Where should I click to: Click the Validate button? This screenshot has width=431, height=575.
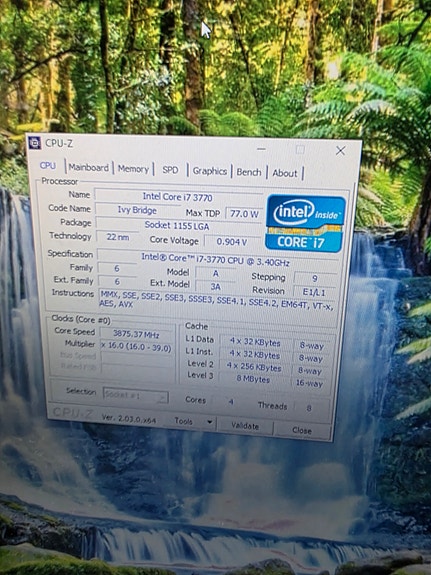pos(245,426)
